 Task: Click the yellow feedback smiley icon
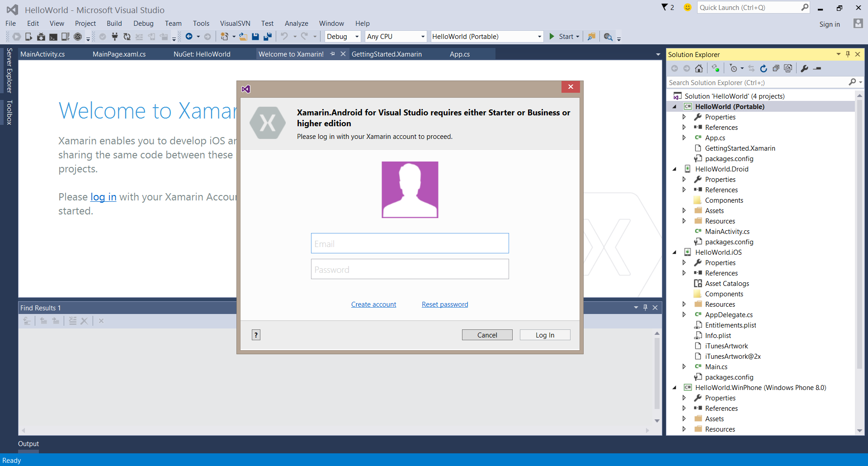tap(687, 7)
